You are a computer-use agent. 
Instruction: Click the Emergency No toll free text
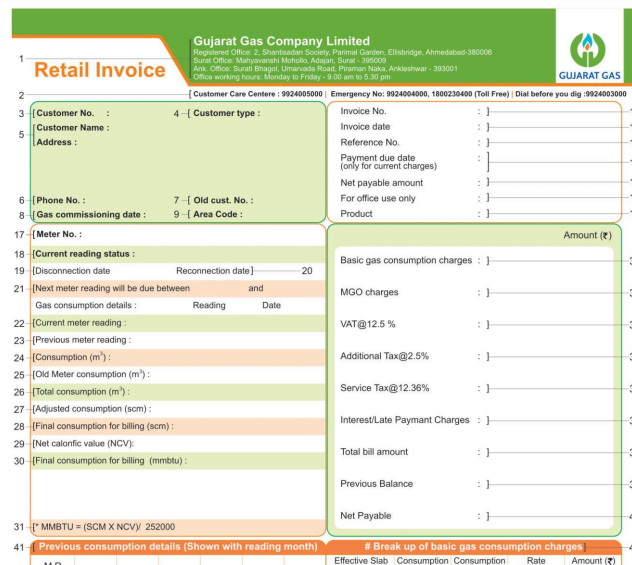pos(420,94)
